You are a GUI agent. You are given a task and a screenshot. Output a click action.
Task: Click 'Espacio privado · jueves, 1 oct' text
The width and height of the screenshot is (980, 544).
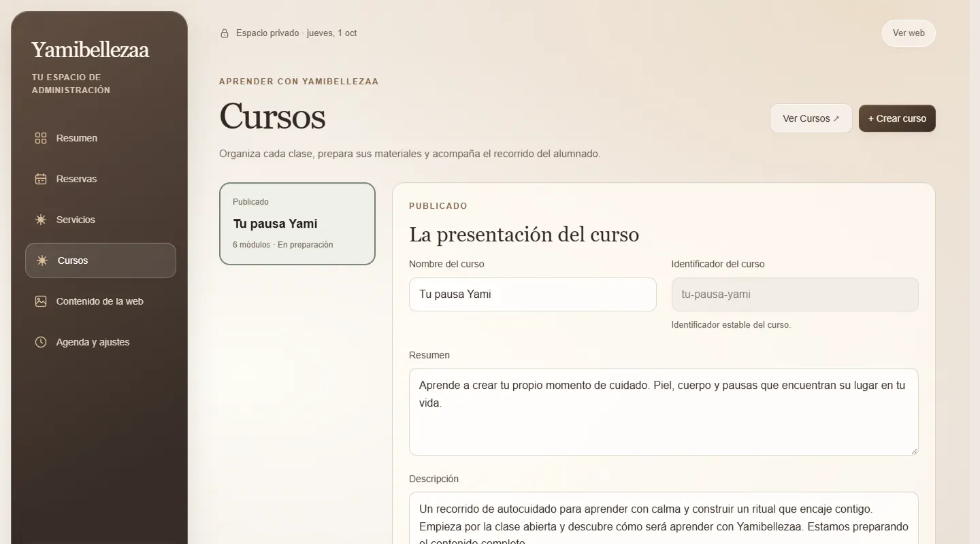(x=296, y=33)
